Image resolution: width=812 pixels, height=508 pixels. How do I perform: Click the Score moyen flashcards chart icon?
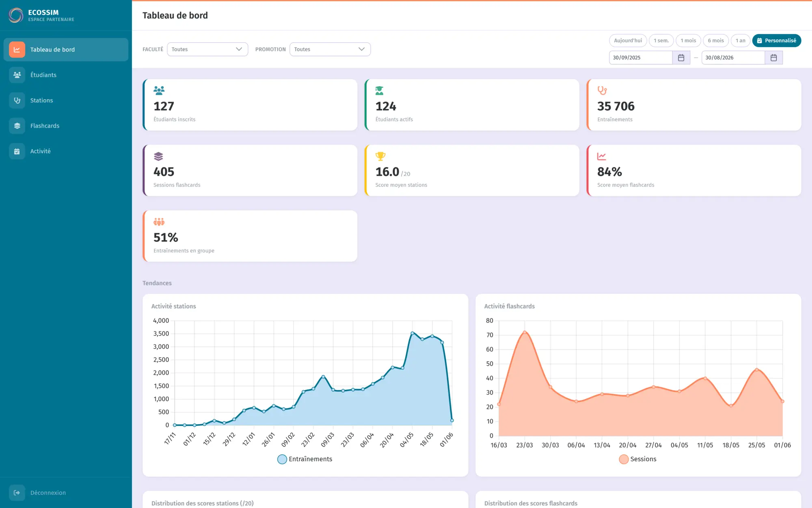(602, 156)
